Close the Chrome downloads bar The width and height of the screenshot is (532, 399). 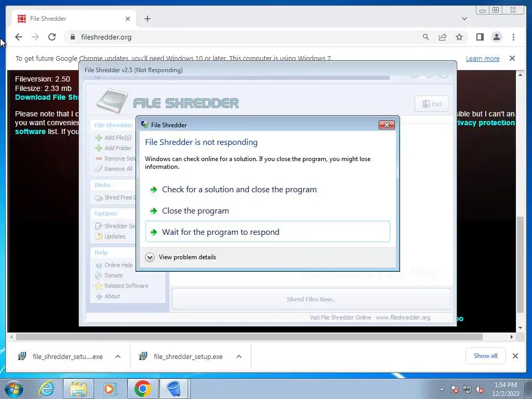[x=515, y=356]
